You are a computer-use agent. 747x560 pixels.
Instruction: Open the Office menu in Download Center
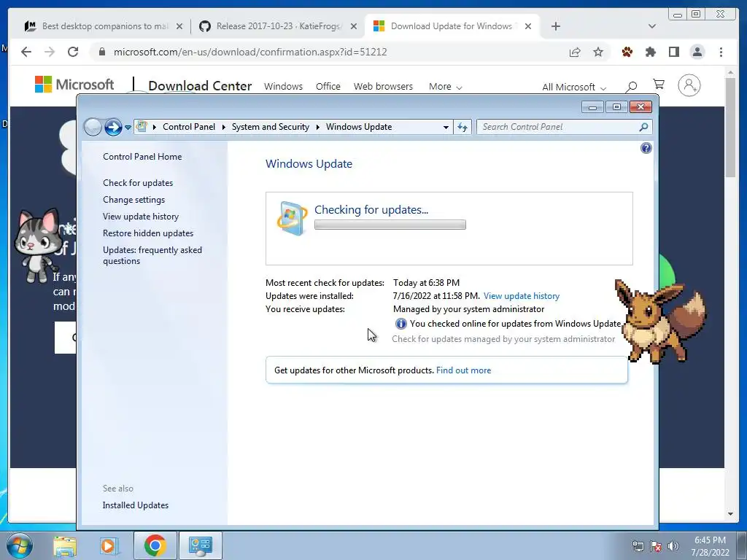(x=328, y=87)
